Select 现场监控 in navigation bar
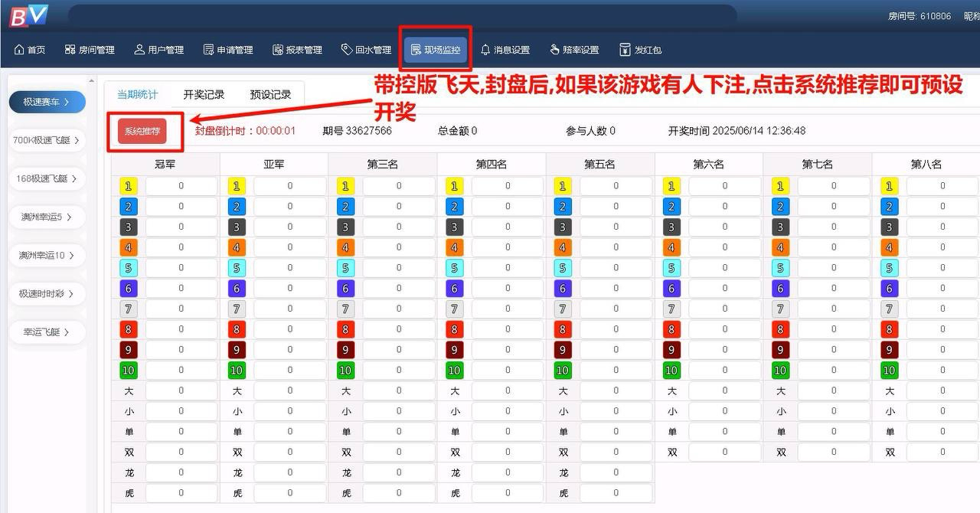This screenshot has height=513, width=980. [x=436, y=50]
